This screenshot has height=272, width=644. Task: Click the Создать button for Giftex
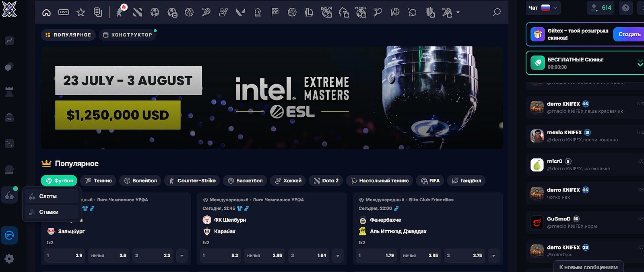tap(629, 35)
